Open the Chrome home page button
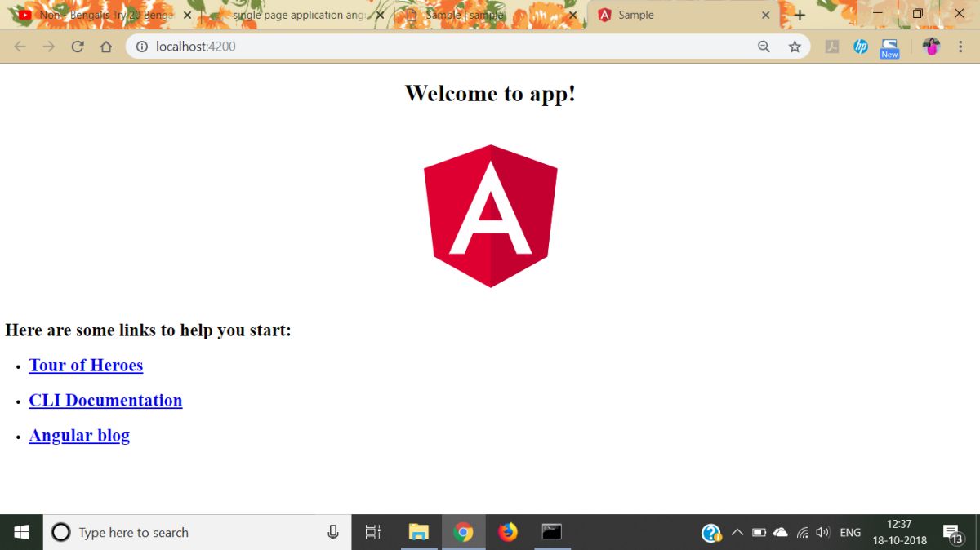The height and width of the screenshot is (550, 980). pos(106,47)
